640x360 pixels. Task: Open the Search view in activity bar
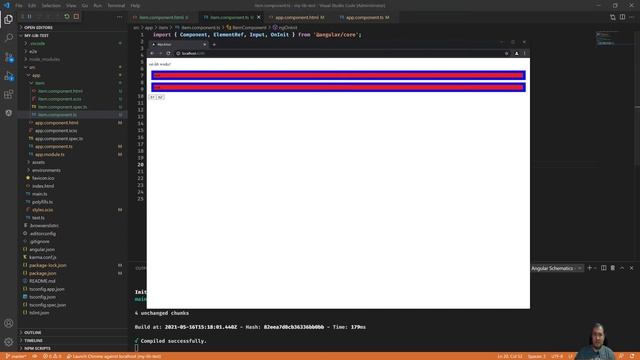click(x=9, y=38)
